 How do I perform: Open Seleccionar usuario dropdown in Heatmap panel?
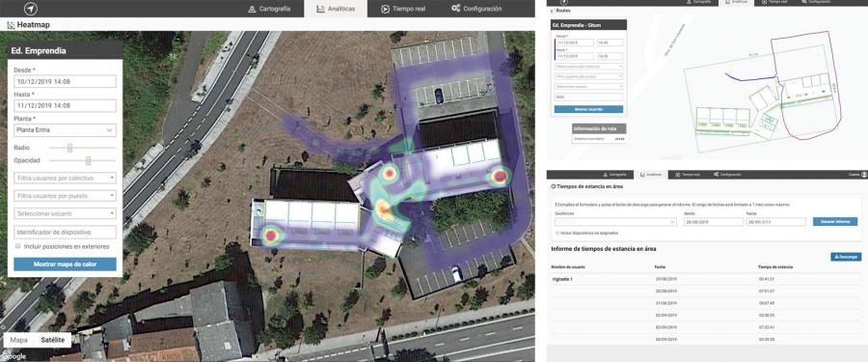(x=65, y=213)
